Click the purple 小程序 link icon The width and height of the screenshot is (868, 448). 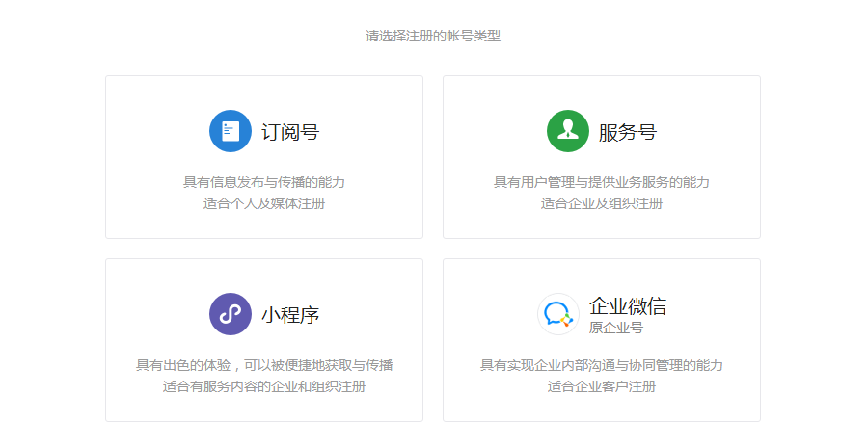231,314
